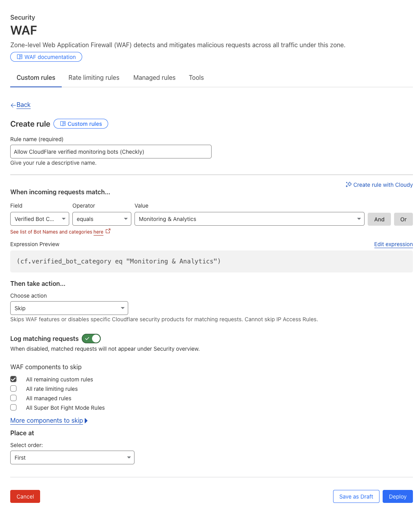Open the Tools tab

tap(196, 77)
